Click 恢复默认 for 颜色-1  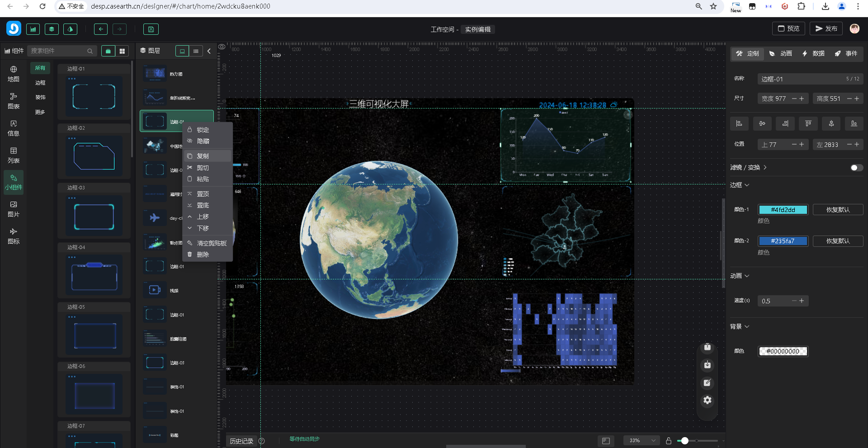838,210
